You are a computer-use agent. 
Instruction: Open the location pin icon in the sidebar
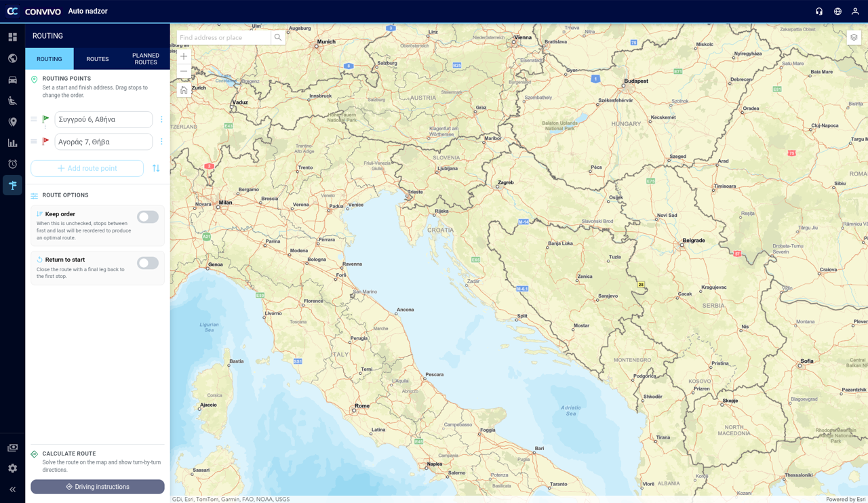click(12, 122)
